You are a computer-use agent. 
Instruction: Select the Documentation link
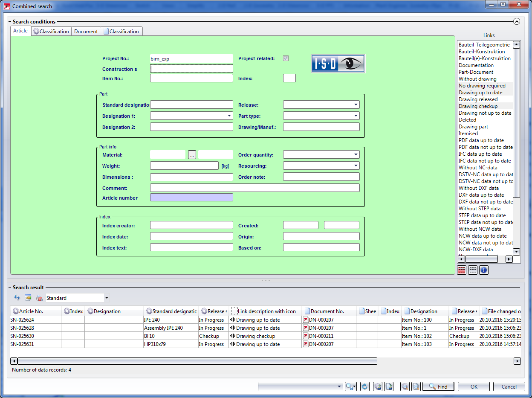[x=476, y=65]
